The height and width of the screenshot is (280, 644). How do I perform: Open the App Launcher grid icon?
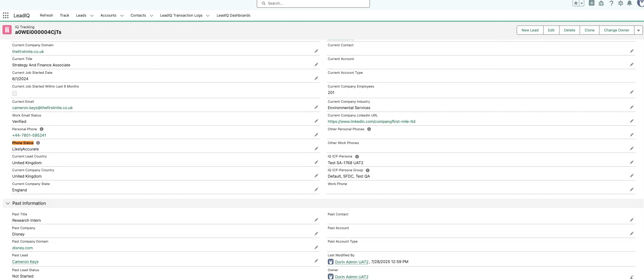6,16
